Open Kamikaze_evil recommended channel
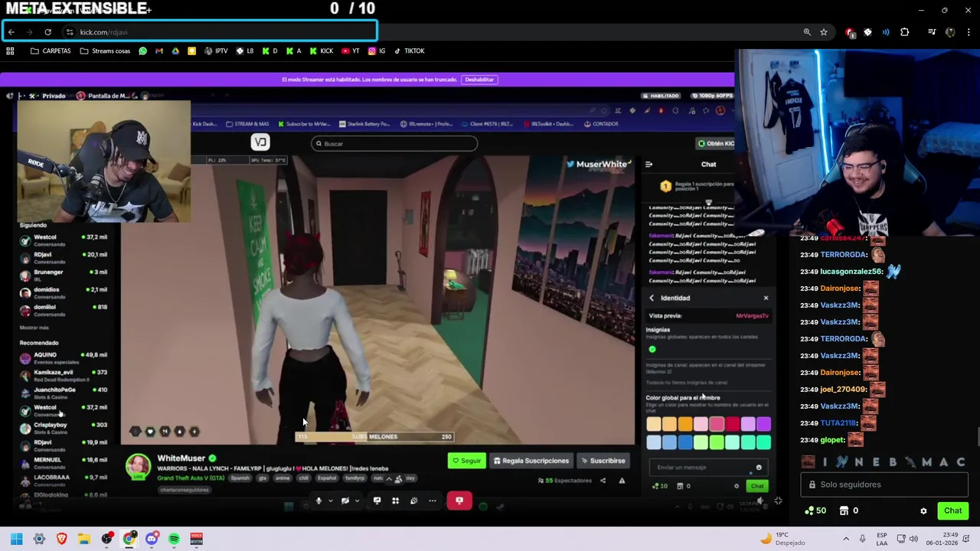The height and width of the screenshot is (551, 980). (x=64, y=375)
